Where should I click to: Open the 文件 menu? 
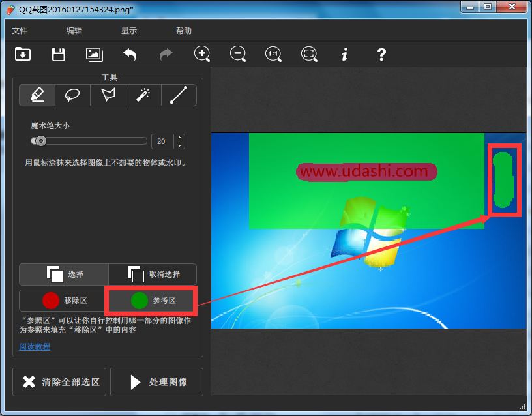point(20,31)
